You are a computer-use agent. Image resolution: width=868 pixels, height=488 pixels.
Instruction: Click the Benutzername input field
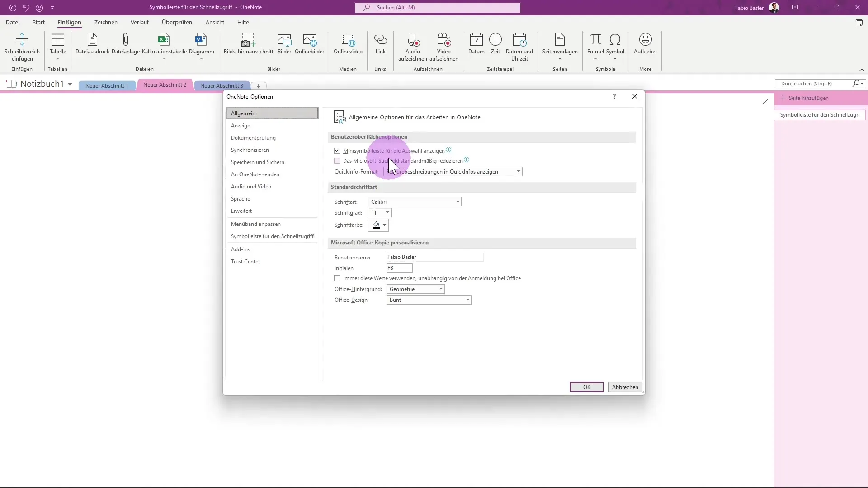(x=434, y=257)
